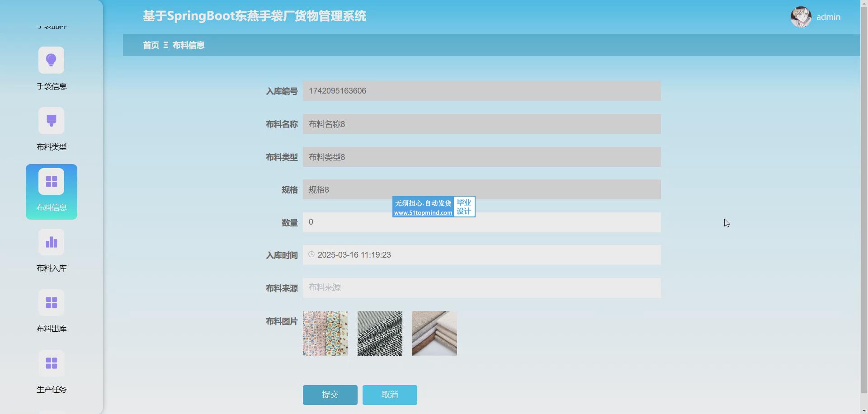The image size is (868, 414).
Task: Click 布料信息 breadcrumb item
Action: (x=188, y=45)
